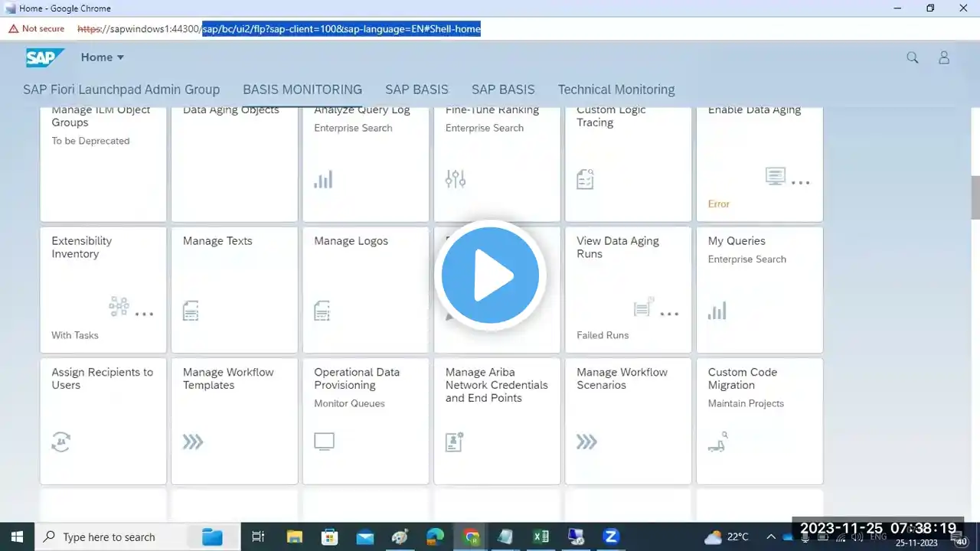Open the Assign Recipients to Users title
The height and width of the screenshot is (551, 980).
tap(103, 379)
